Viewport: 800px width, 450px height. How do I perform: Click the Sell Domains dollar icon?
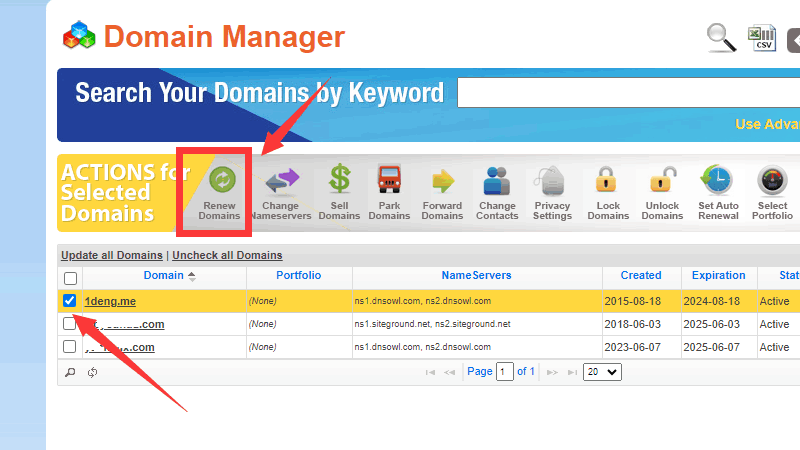tap(339, 179)
